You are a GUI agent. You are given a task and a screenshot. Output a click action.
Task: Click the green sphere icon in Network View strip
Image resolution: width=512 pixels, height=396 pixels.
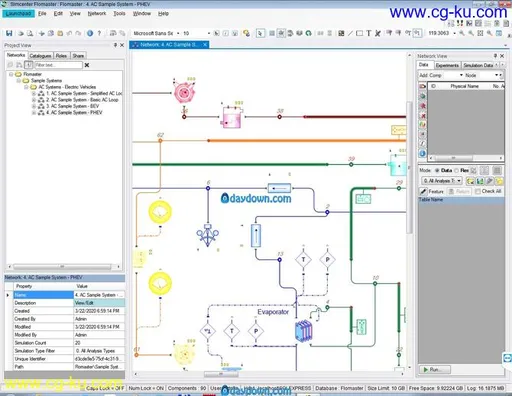pyautogui.click(x=423, y=96)
